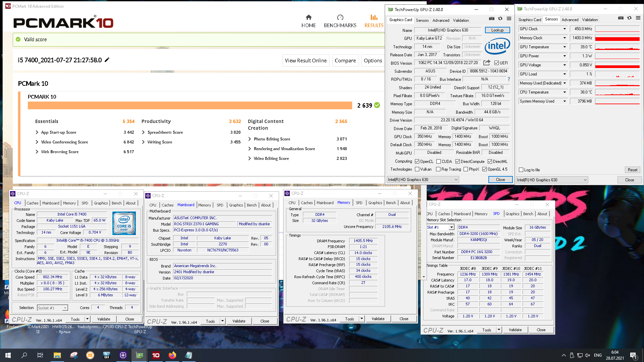Viewport: 644px width, 362px height.
Task: Open the Bench tab in the CPU-Z Mainboard window
Action: (252, 205)
